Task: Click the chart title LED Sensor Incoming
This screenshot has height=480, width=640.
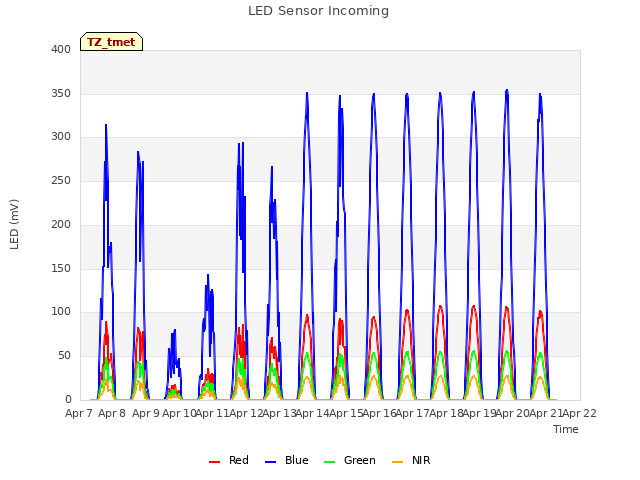Action: [x=318, y=11]
